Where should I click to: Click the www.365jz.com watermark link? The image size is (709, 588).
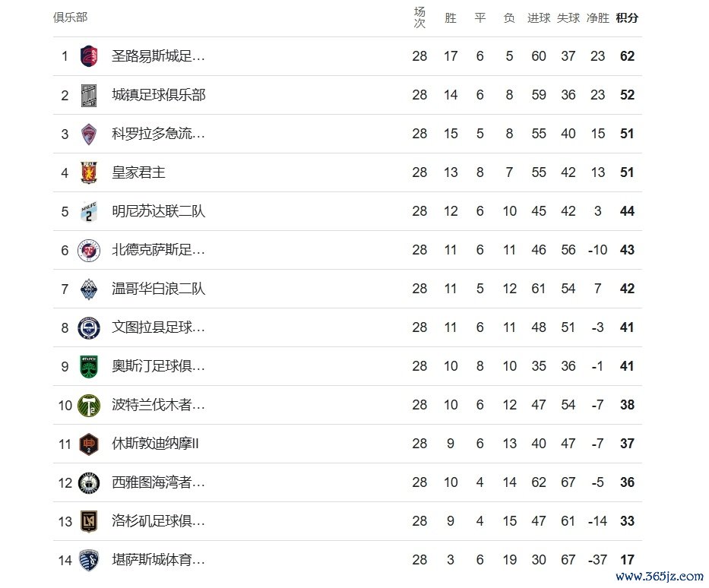pyautogui.click(x=658, y=576)
